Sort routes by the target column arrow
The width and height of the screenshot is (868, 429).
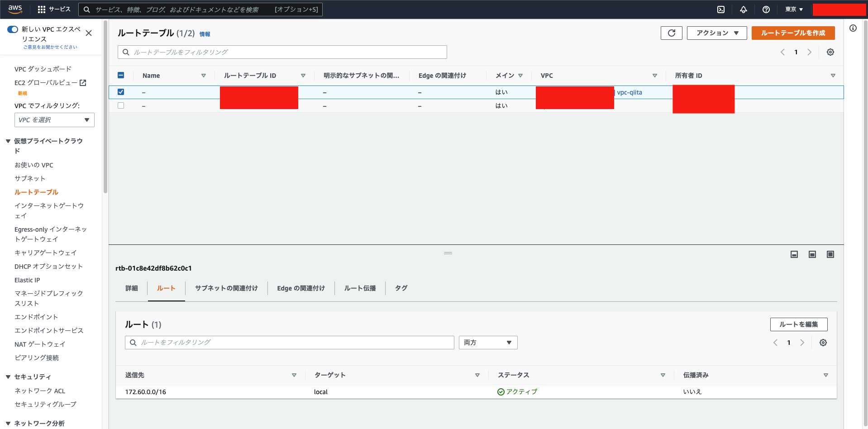[x=477, y=375]
